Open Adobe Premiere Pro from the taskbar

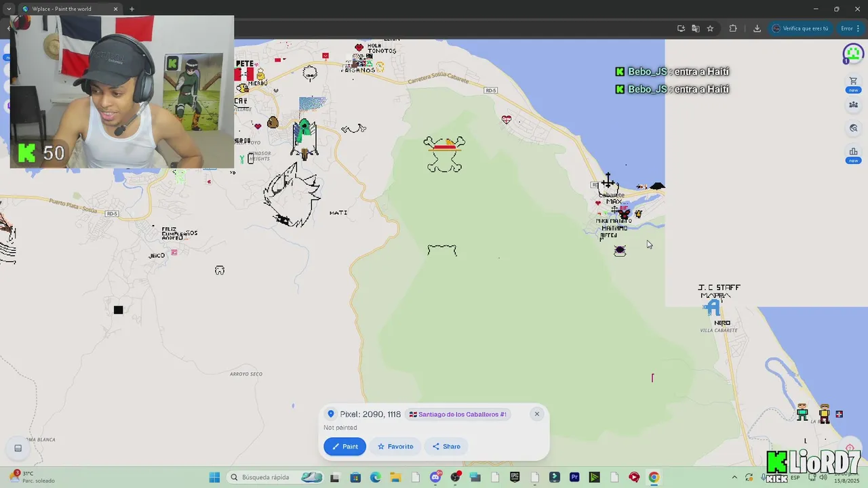574,477
